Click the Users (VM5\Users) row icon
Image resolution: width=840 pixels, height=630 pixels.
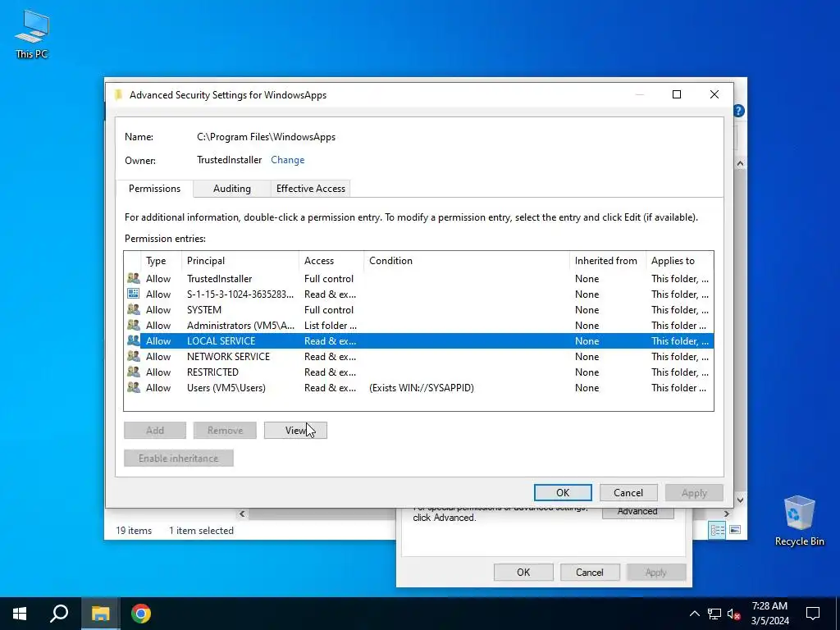point(134,387)
